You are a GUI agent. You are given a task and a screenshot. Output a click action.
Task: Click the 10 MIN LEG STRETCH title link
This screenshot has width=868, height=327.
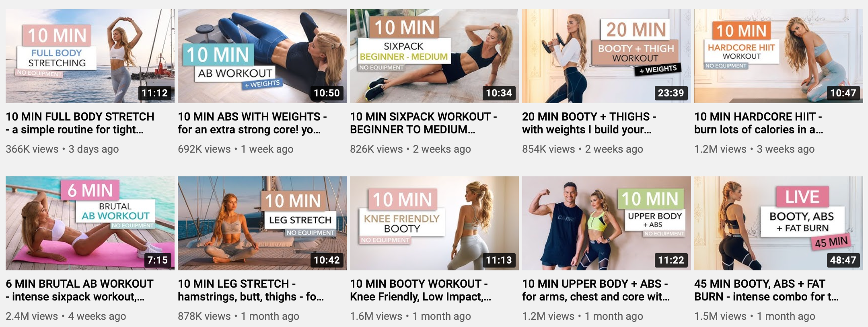click(x=251, y=290)
